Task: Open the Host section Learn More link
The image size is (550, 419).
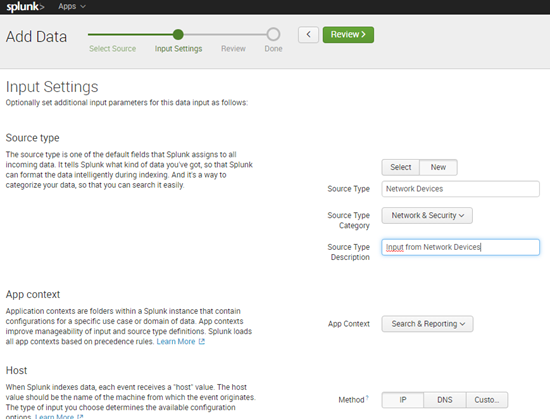Action: pos(54,417)
